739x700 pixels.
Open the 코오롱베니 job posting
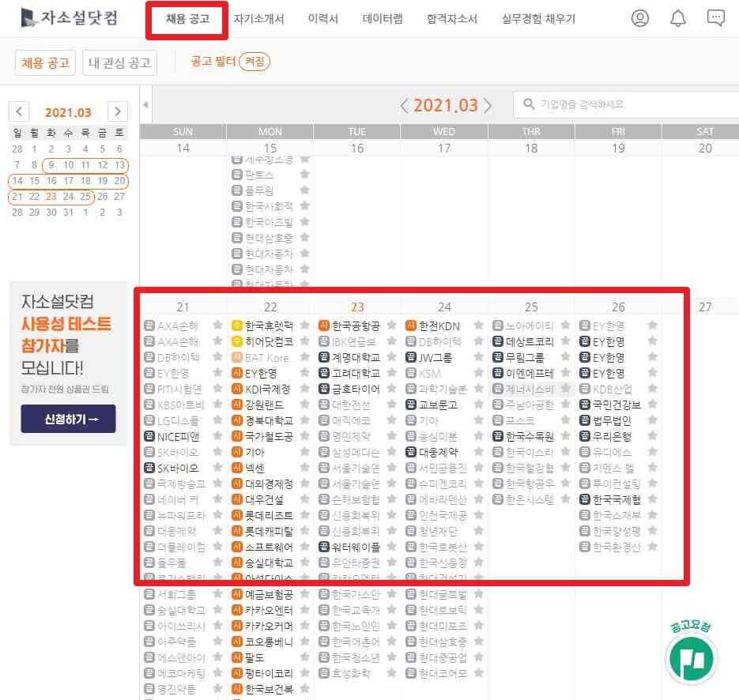pyautogui.click(x=269, y=642)
